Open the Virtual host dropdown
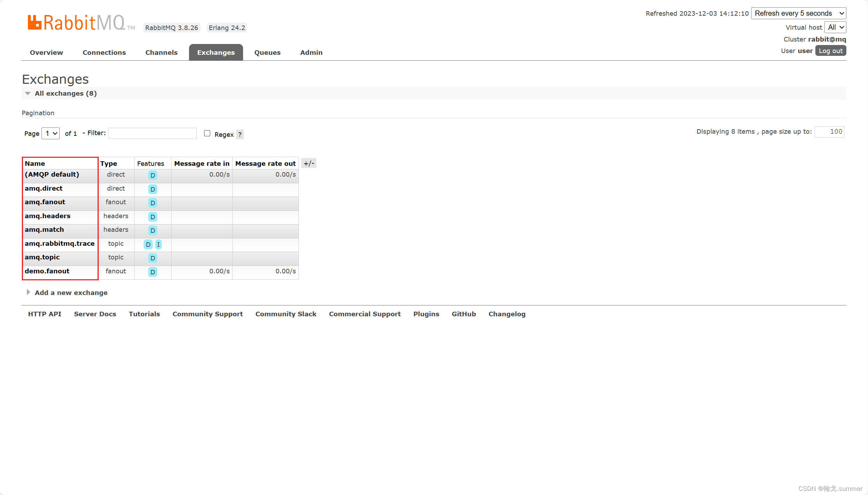This screenshot has height=495, width=868. pyautogui.click(x=835, y=27)
